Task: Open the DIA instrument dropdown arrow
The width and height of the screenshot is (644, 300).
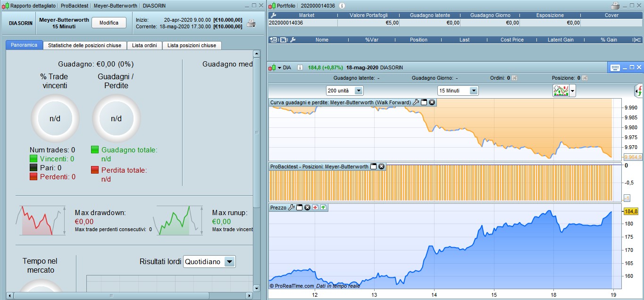Action: tap(279, 68)
